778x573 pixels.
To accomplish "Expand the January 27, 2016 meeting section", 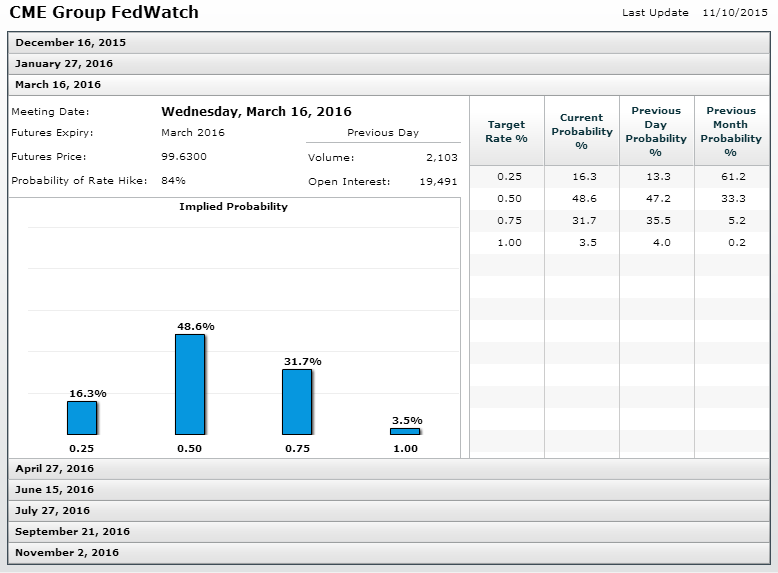I will 389,64.
